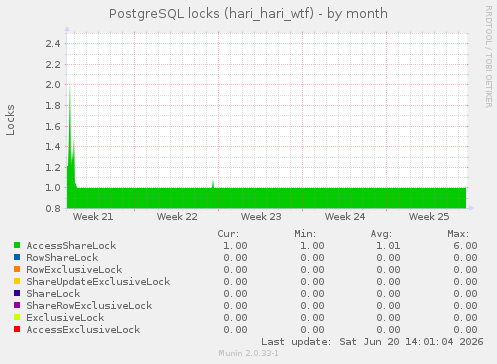Select the ShareRowExclusiveLock legend label
The height and width of the screenshot is (364, 497).
point(89,306)
